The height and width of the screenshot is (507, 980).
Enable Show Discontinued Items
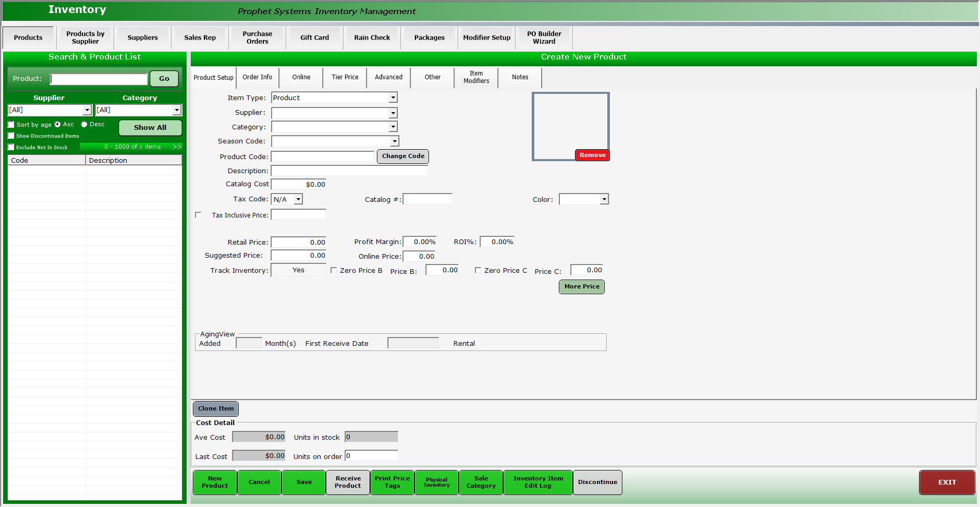coord(11,136)
